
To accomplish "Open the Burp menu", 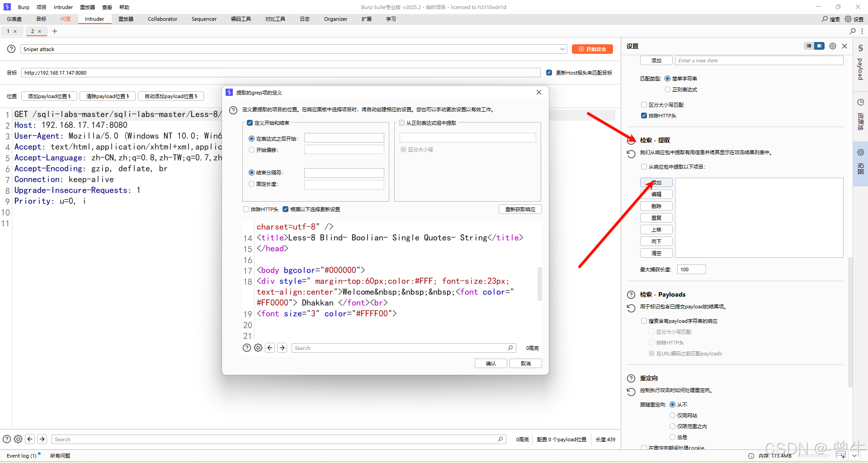I will tap(24, 7).
